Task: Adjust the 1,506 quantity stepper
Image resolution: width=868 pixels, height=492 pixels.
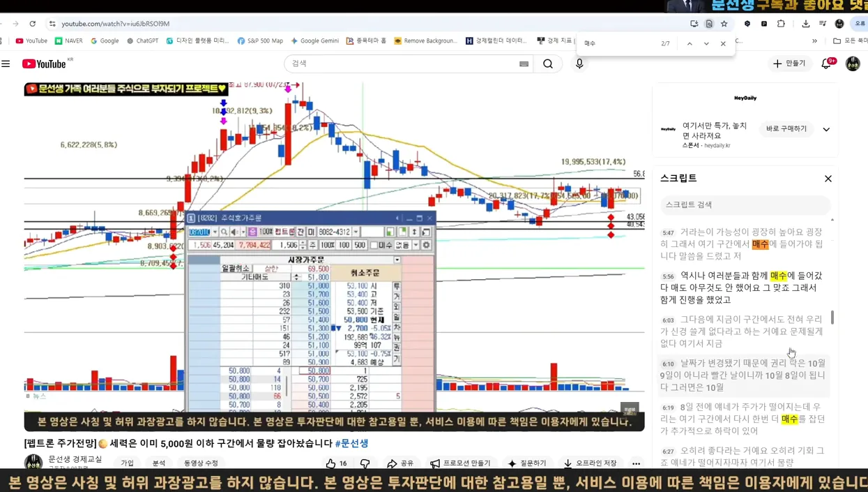Action: click(303, 246)
